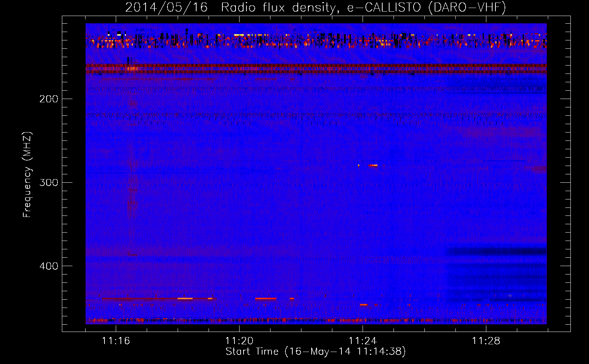Click the "11:20" time tick label
The width and height of the screenshot is (589, 364).
pos(239,341)
